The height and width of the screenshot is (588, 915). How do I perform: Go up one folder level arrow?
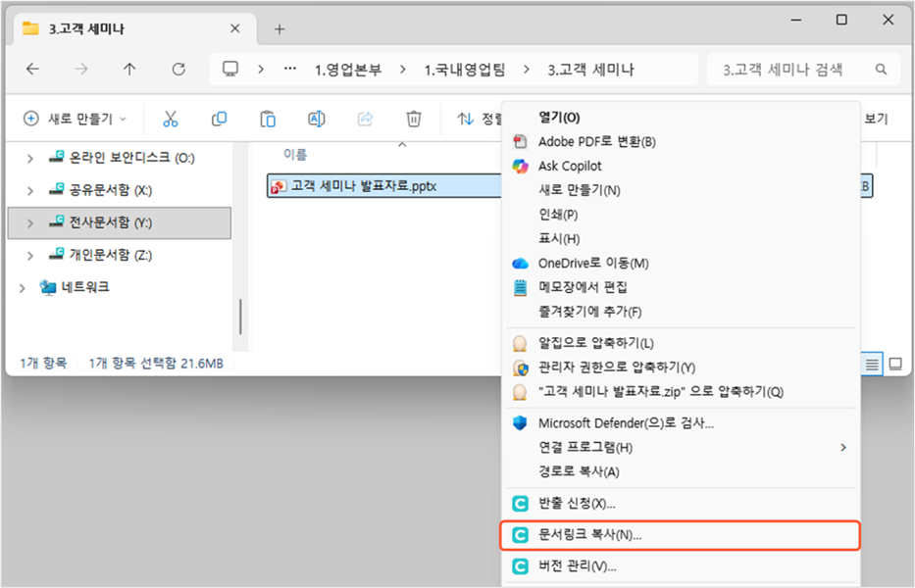pos(129,70)
